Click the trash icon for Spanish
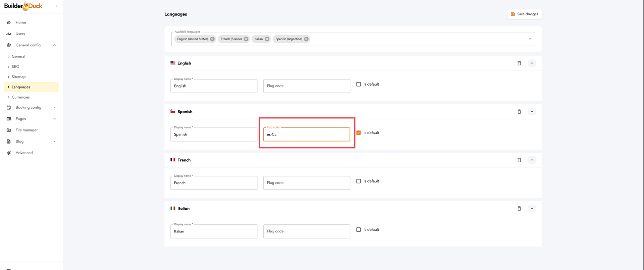644x270 pixels. click(x=519, y=112)
